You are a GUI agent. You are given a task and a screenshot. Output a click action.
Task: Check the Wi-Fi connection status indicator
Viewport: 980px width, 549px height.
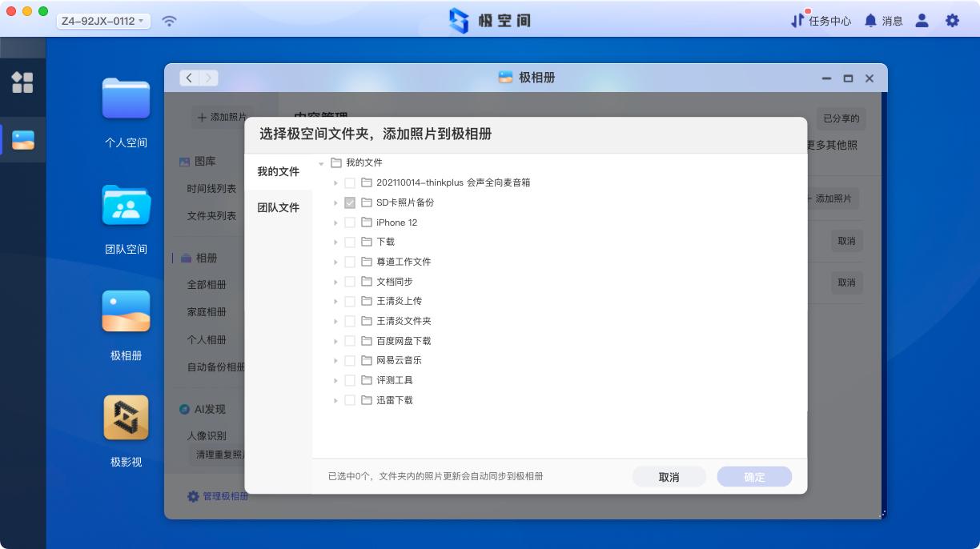pyautogui.click(x=168, y=21)
